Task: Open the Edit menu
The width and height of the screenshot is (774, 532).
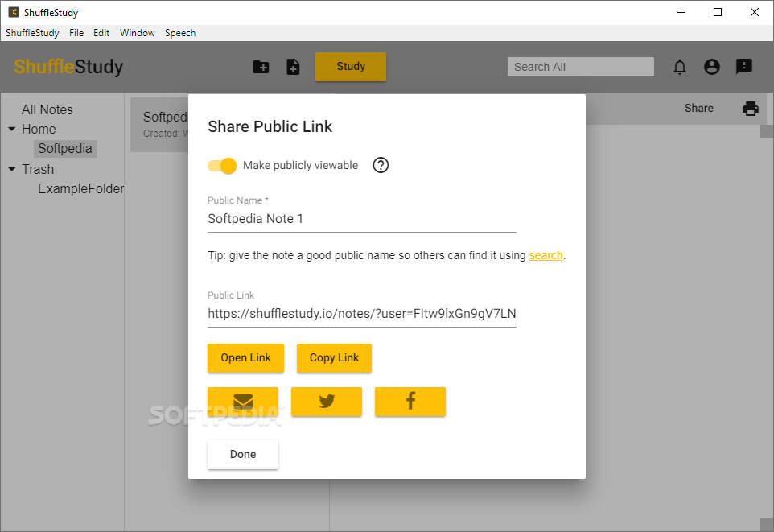Action: [x=101, y=33]
